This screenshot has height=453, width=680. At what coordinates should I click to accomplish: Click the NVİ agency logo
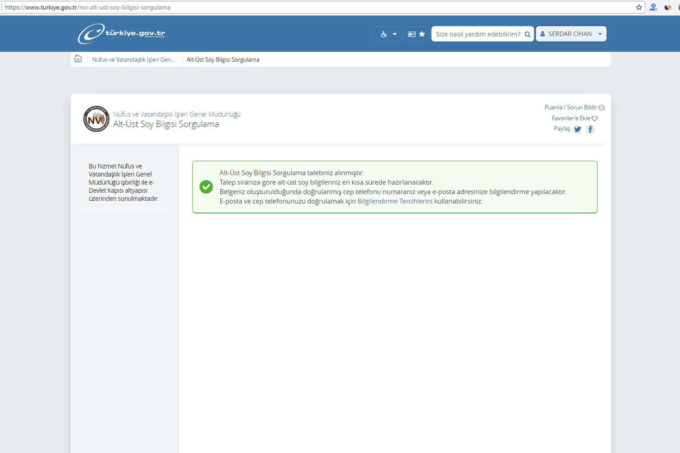click(x=96, y=118)
